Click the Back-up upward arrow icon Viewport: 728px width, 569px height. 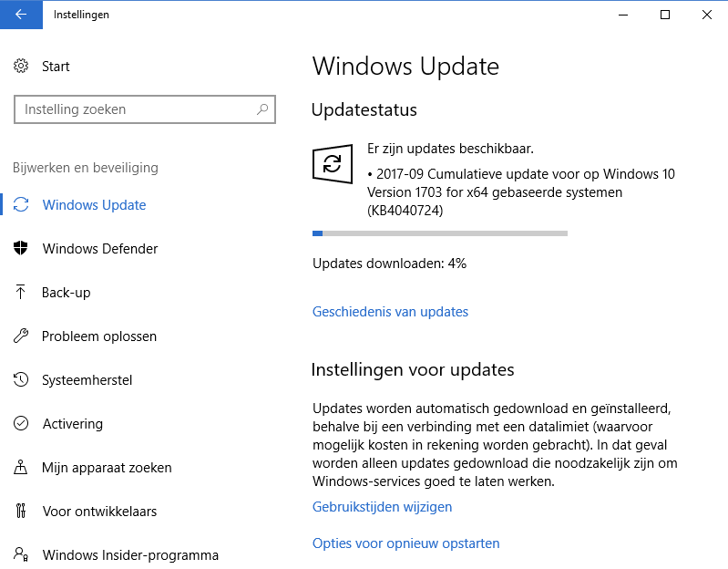[x=20, y=292]
